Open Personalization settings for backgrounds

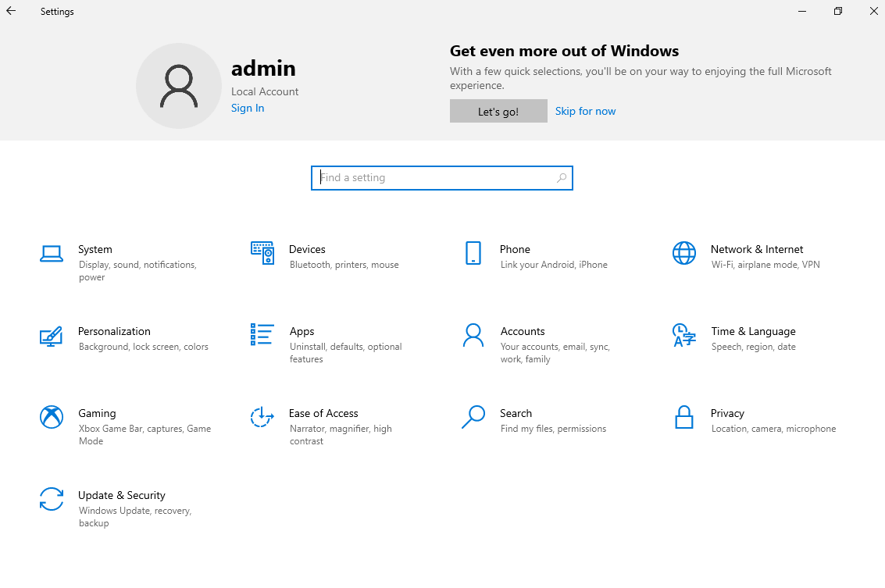tap(114, 331)
